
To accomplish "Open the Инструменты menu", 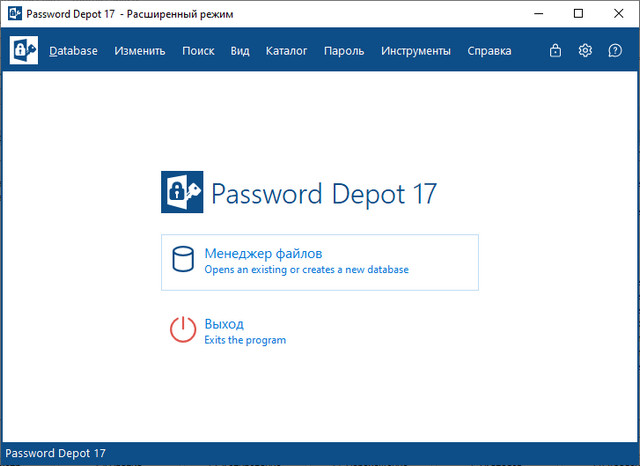I will [x=416, y=51].
